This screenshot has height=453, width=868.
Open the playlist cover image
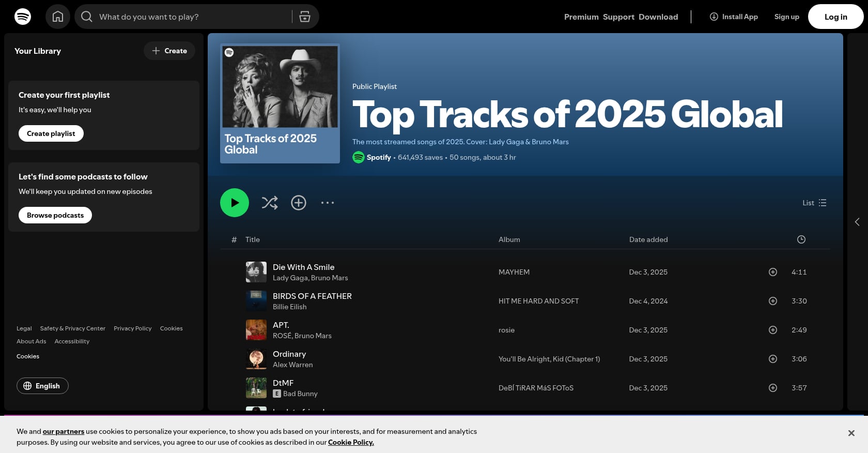(280, 103)
